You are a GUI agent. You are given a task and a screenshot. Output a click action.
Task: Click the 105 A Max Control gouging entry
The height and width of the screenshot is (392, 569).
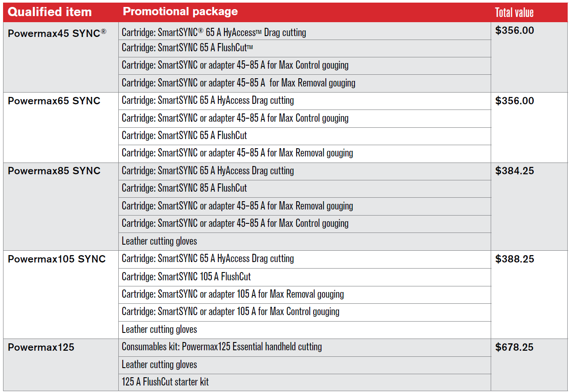[x=231, y=312]
